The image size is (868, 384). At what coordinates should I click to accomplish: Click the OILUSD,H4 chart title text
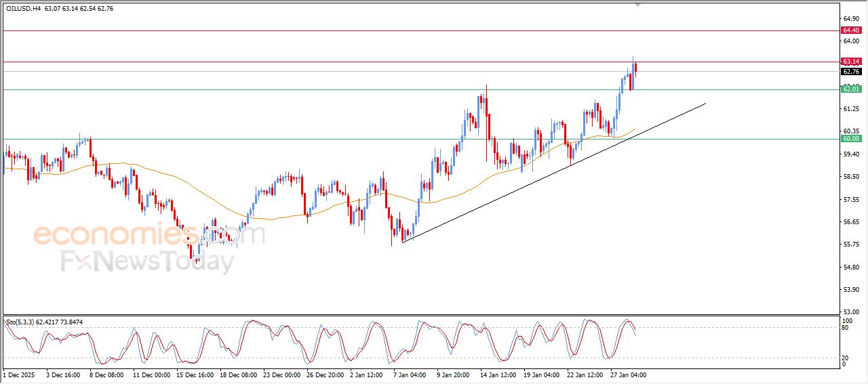(23, 9)
